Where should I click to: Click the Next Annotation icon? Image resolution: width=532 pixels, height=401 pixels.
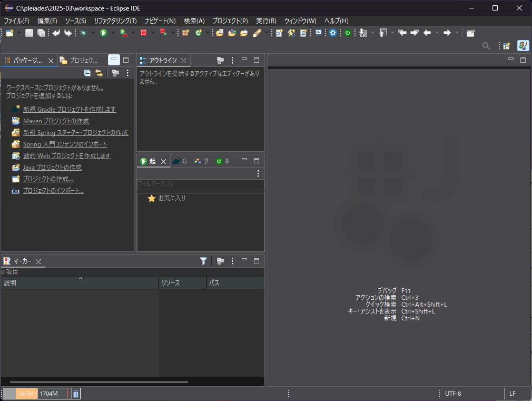click(363, 33)
